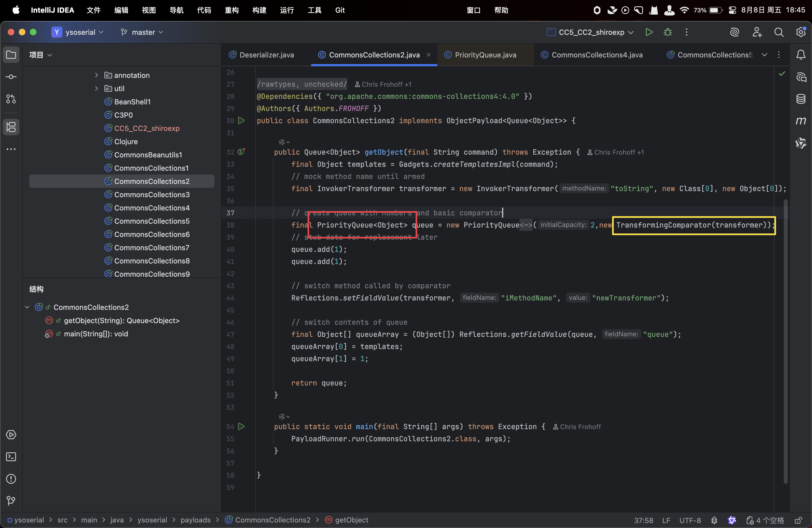Toggle the read-only lock icon in the status bar
This screenshot has height=528, width=812.
[798, 520]
